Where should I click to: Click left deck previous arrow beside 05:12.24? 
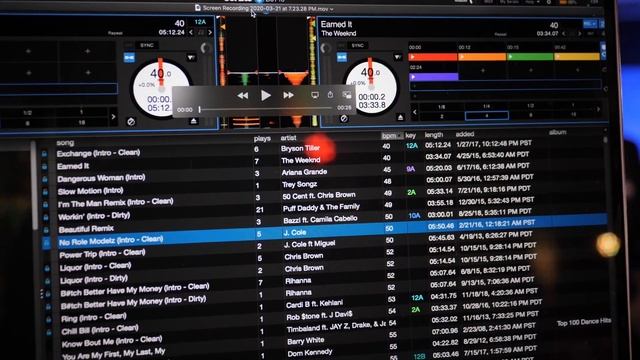(191, 32)
